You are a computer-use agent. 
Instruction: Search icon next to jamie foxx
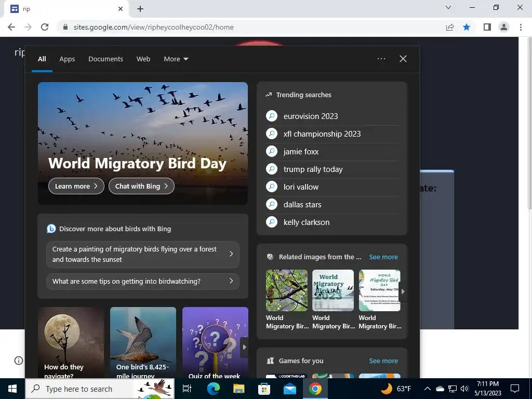271,151
